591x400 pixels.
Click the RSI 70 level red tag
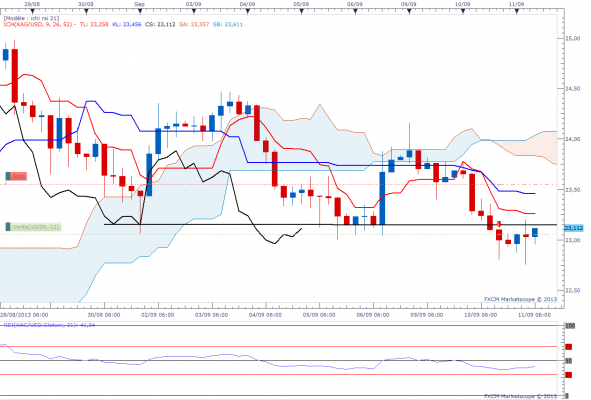click(568, 346)
